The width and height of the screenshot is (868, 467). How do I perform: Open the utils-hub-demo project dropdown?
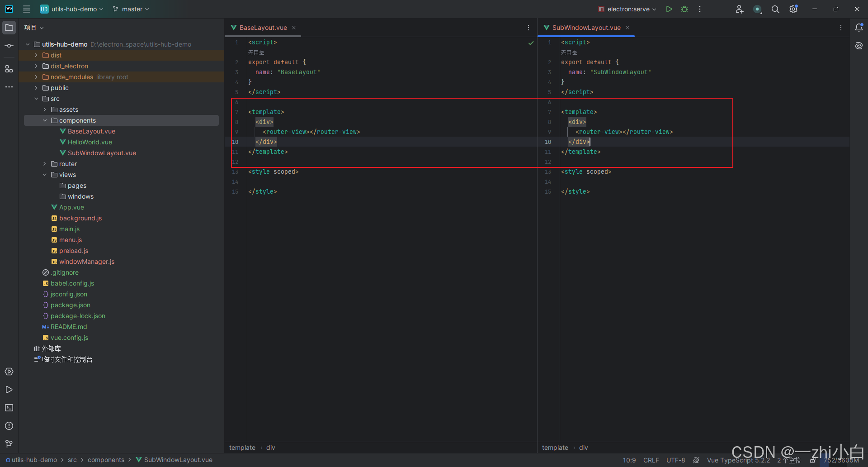coord(71,9)
